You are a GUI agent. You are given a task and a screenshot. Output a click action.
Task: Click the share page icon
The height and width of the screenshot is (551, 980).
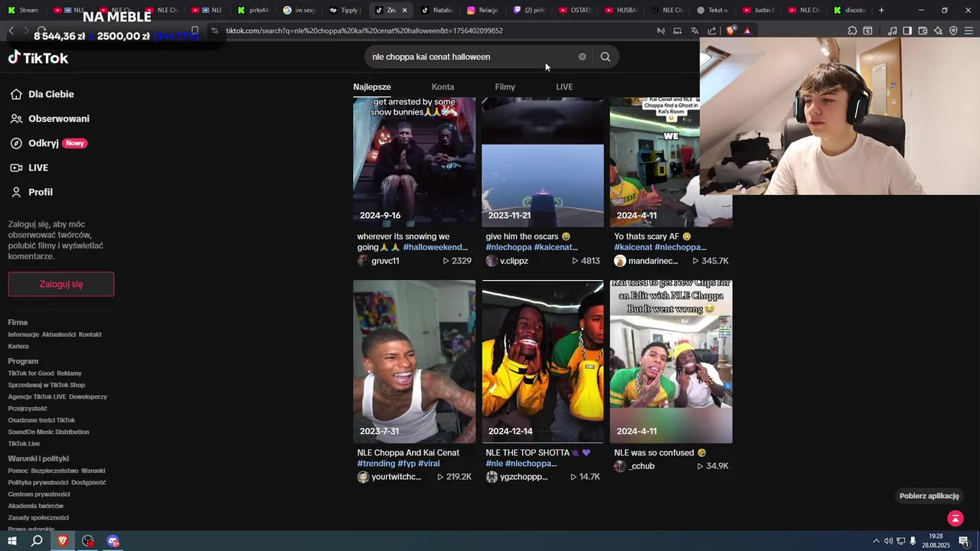point(712,31)
